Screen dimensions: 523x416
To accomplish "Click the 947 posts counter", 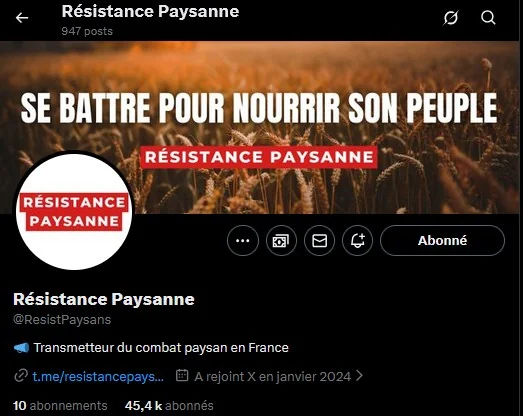I will click(x=87, y=31).
